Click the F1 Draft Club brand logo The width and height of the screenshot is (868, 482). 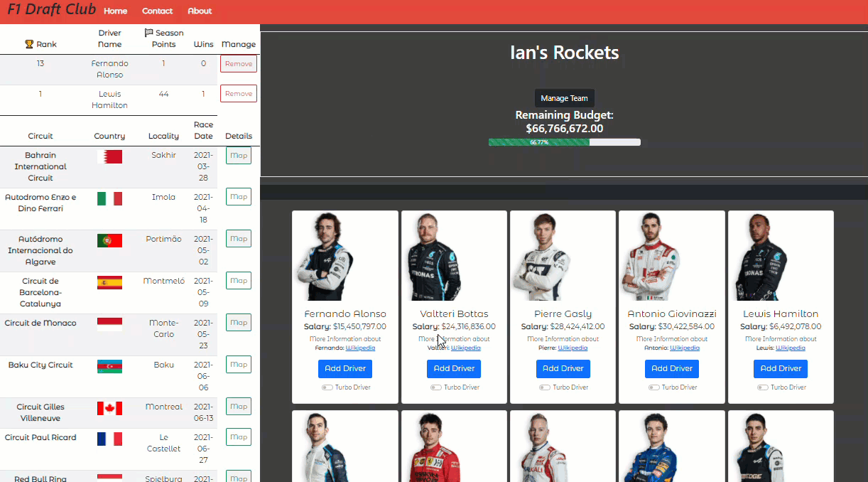[50, 11]
